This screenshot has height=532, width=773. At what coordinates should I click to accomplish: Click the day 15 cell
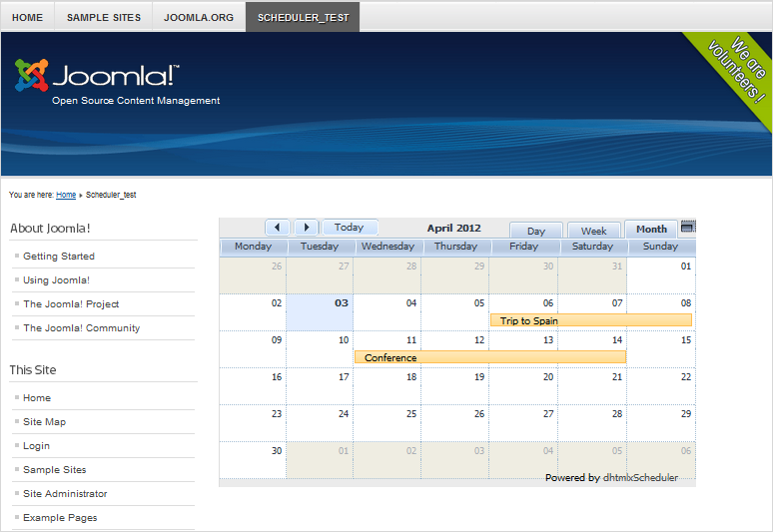[661, 349]
